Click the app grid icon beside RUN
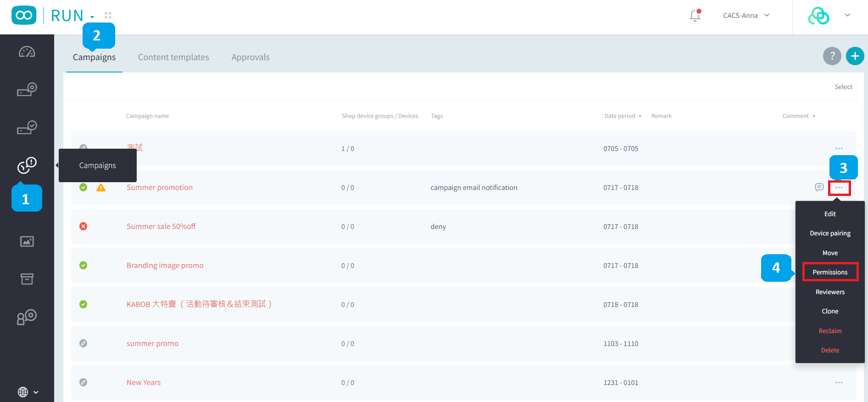 (108, 16)
